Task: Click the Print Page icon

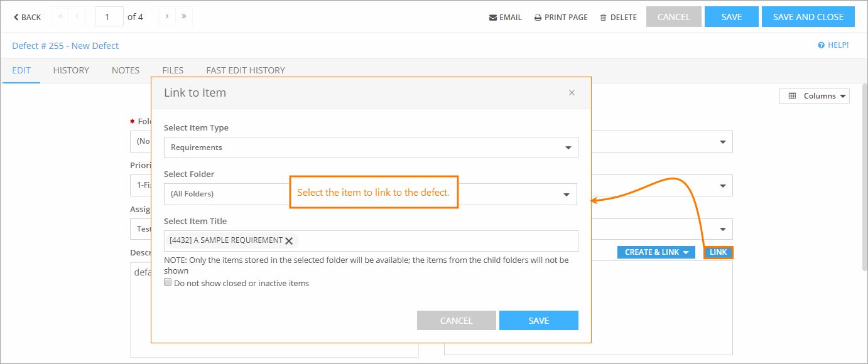Action: point(560,17)
